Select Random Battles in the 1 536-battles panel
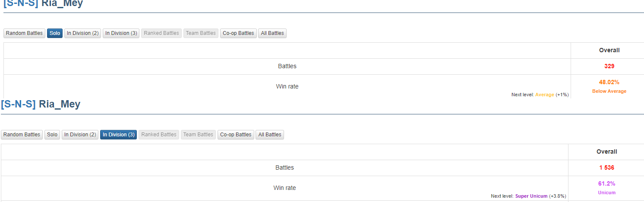Screen dimensions: 644x202 click(x=22, y=135)
